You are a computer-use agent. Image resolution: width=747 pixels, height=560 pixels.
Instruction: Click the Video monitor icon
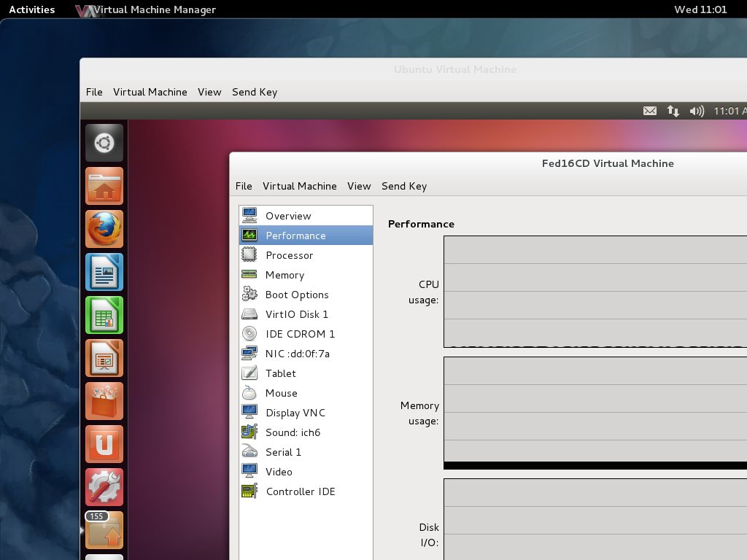pyautogui.click(x=249, y=472)
